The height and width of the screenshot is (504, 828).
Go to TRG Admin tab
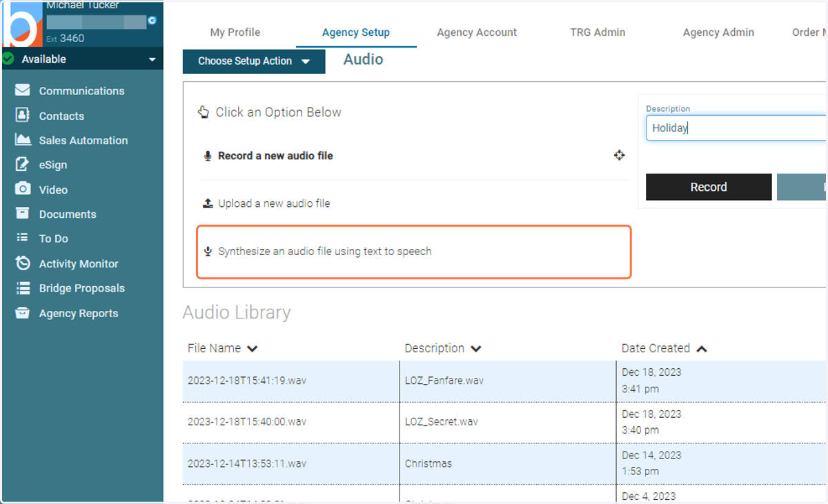click(598, 32)
